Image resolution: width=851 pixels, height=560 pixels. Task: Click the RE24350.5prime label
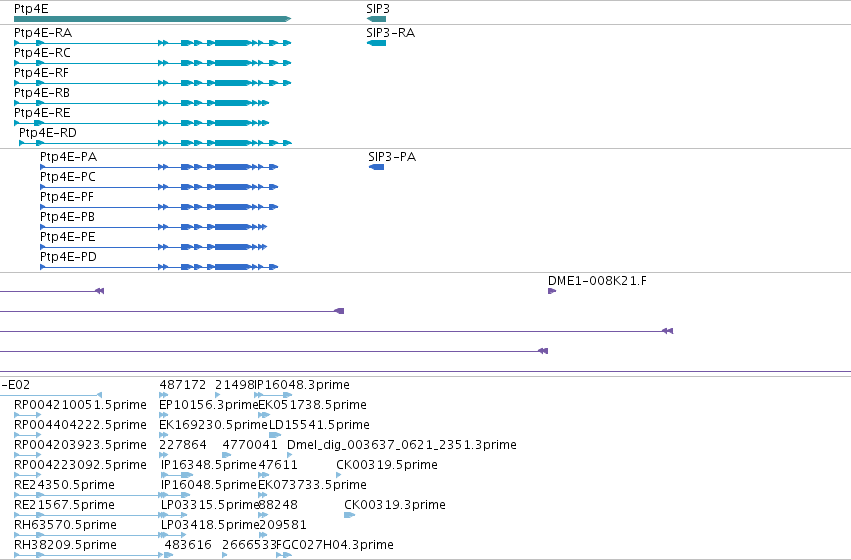64,485
